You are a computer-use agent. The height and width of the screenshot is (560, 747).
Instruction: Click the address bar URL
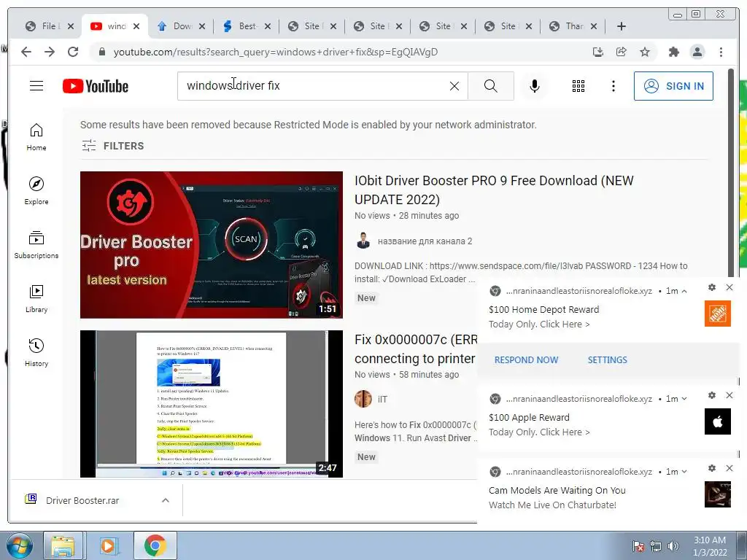click(275, 52)
